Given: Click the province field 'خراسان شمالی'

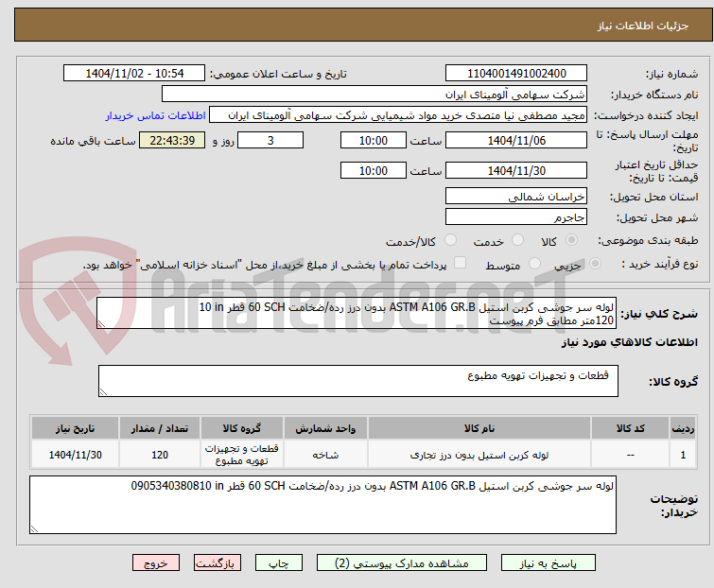Looking at the screenshot, I should point(516,196).
